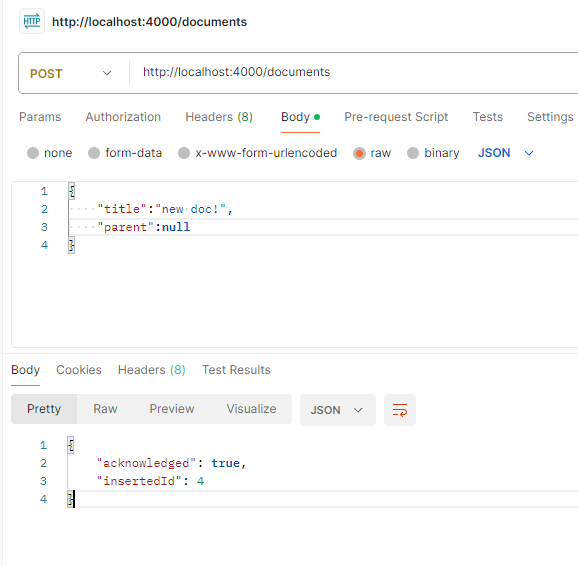
Task: Open the request Headers (8) tab
Action: click(219, 117)
